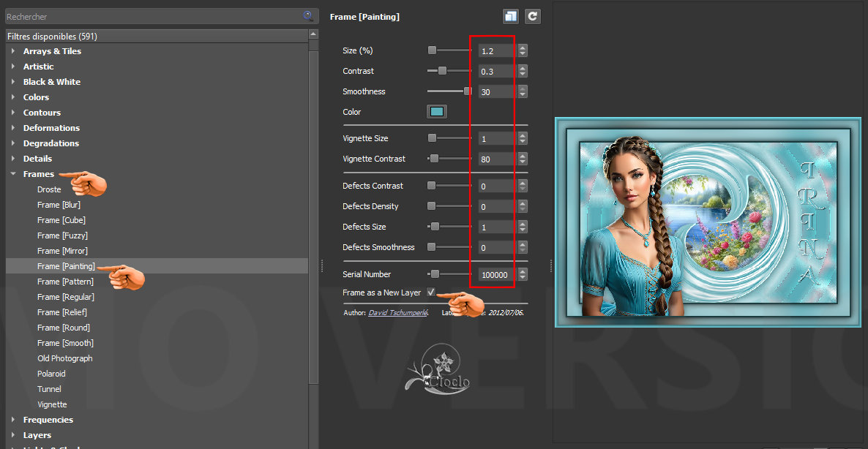This screenshot has height=449, width=868.
Task: Open the David Tschumperlé author link
Action: coord(398,312)
